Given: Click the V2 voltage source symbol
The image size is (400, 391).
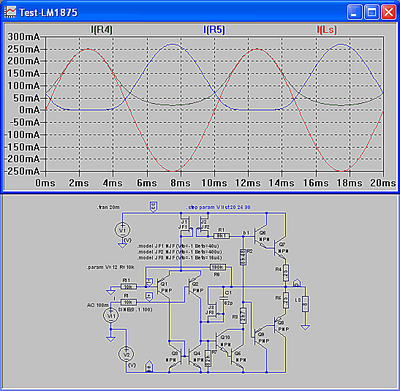Looking at the screenshot, I should (x=126, y=354).
